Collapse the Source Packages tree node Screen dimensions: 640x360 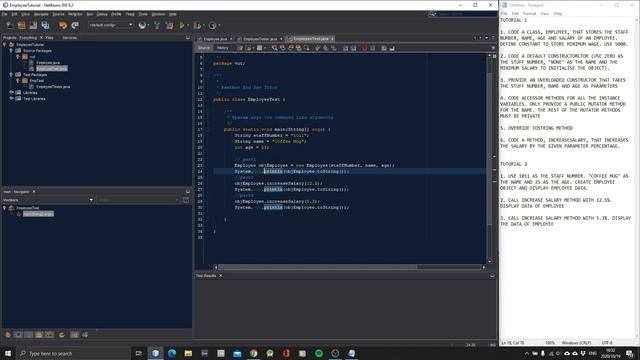pyautogui.click(x=11, y=51)
